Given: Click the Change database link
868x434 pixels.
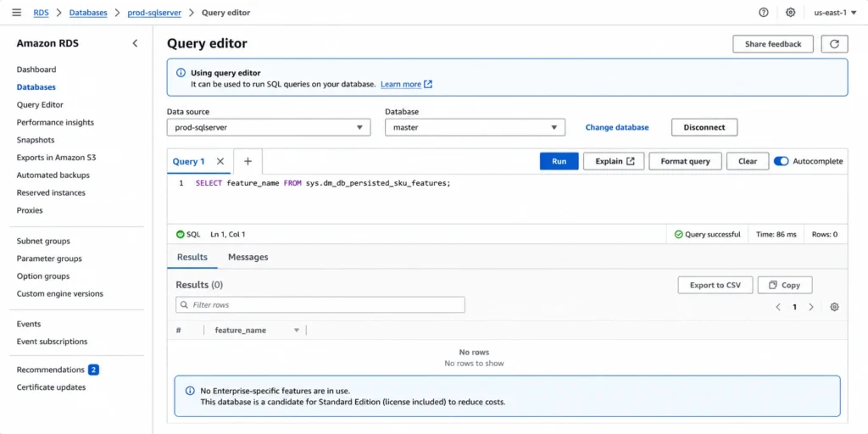Looking at the screenshot, I should [617, 127].
